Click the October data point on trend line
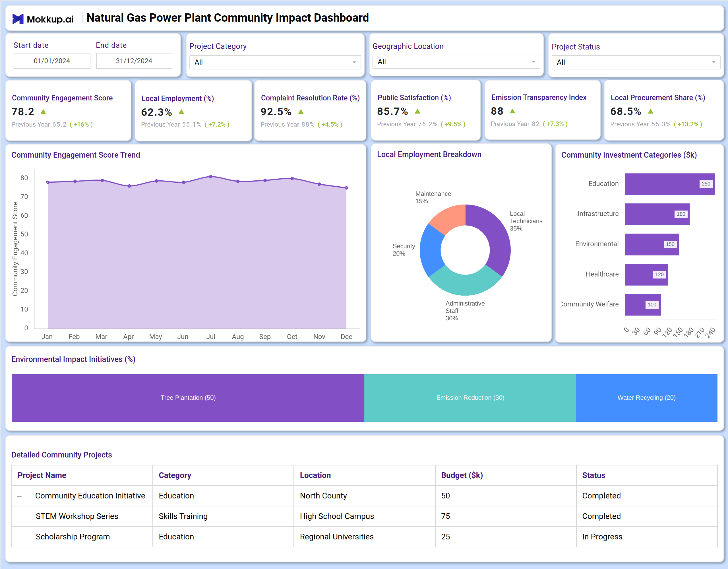 coord(292,178)
